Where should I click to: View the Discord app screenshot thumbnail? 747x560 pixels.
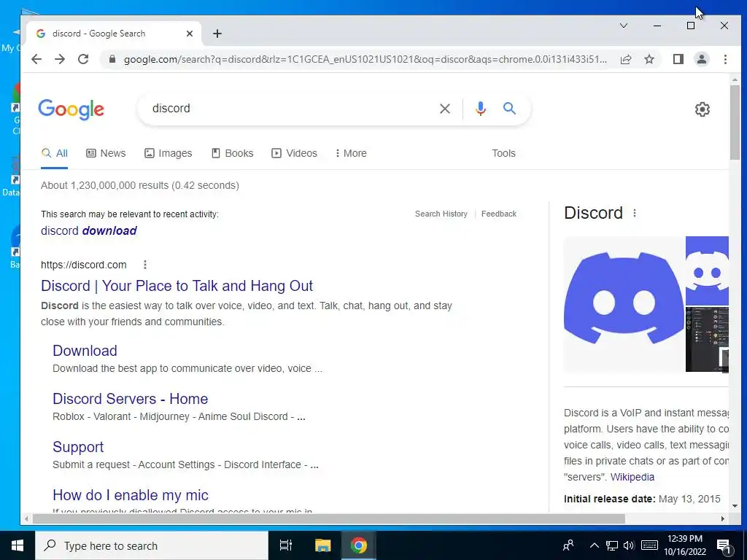click(707, 340)
